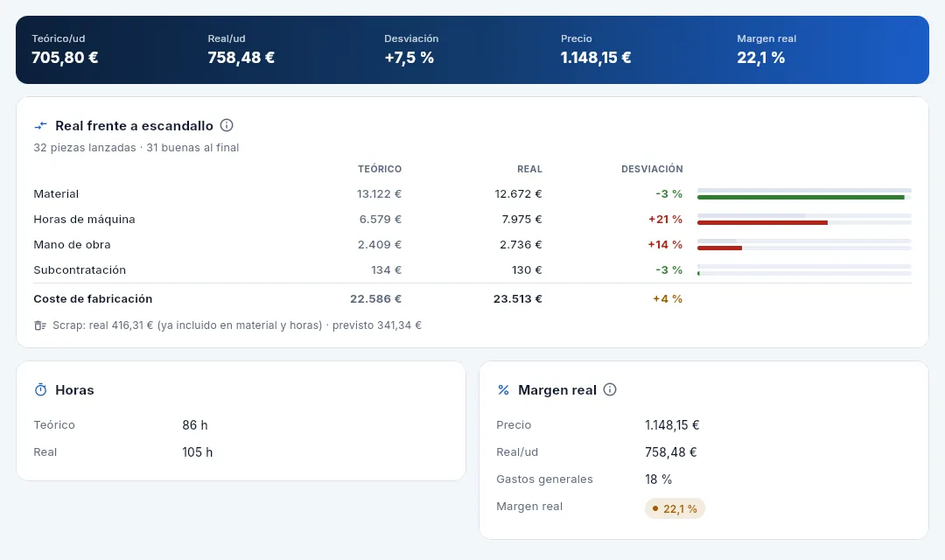Click the Horas de máquina row label
Image resolution: width=945 pixels, height=560 pixels.
click(84, 220)
